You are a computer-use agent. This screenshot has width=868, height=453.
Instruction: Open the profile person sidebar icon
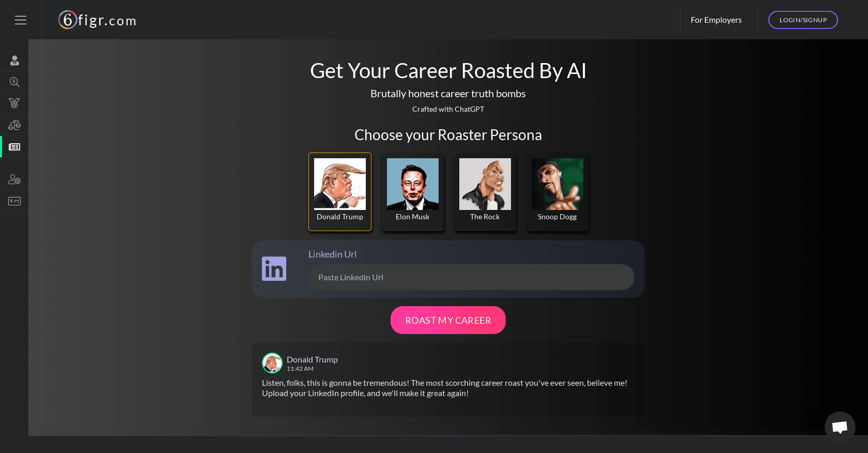coord(14,61)
